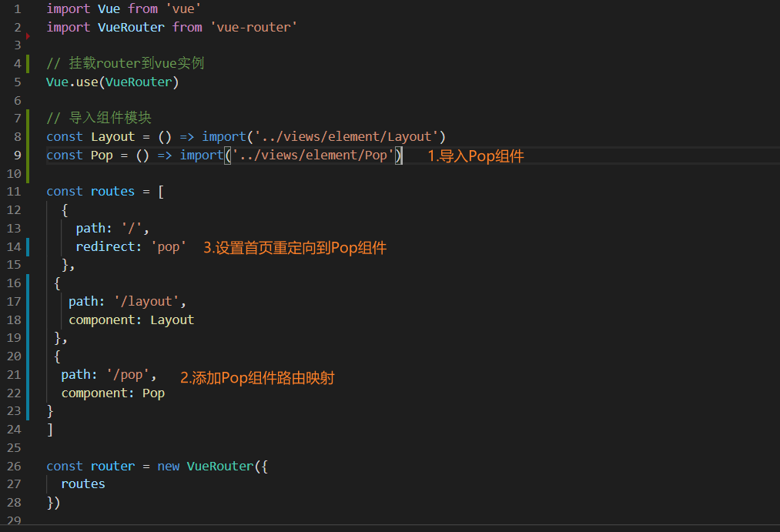
Task: Click line number 26 in the gutter
Action: 14,466
